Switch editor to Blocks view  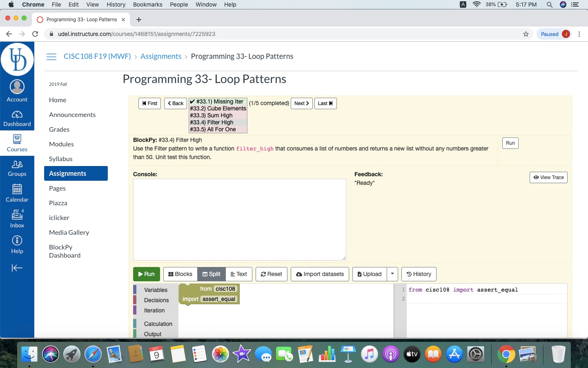(x=180, y=274)
